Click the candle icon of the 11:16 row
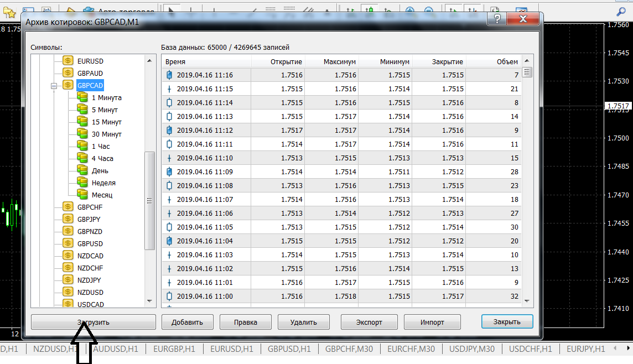This screenshot has width=633, height=364. coord(169,75)
